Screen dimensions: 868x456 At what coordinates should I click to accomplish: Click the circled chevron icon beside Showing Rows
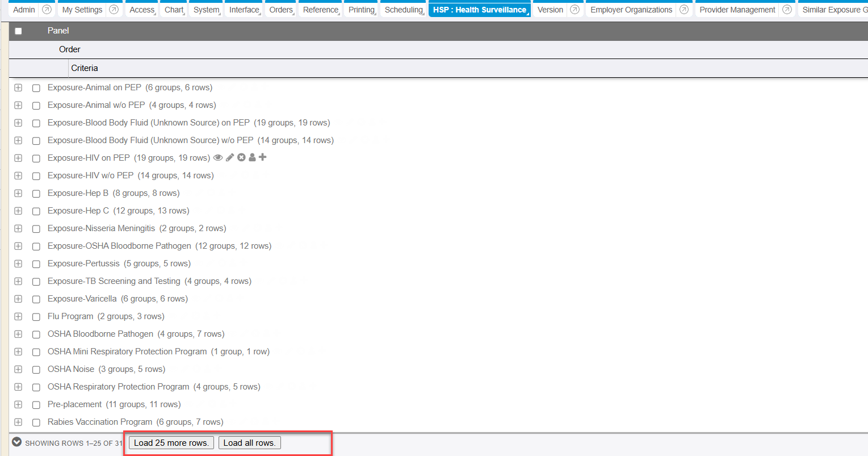[x=17, y=442]
